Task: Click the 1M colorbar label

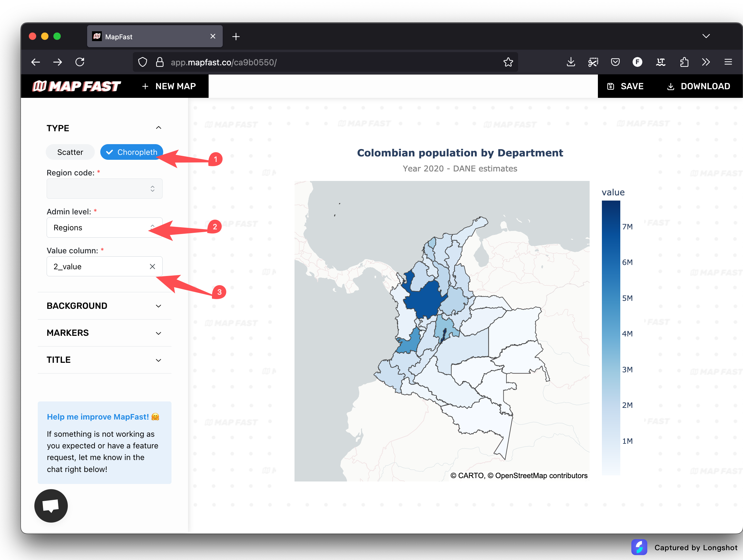Action: 627,441
